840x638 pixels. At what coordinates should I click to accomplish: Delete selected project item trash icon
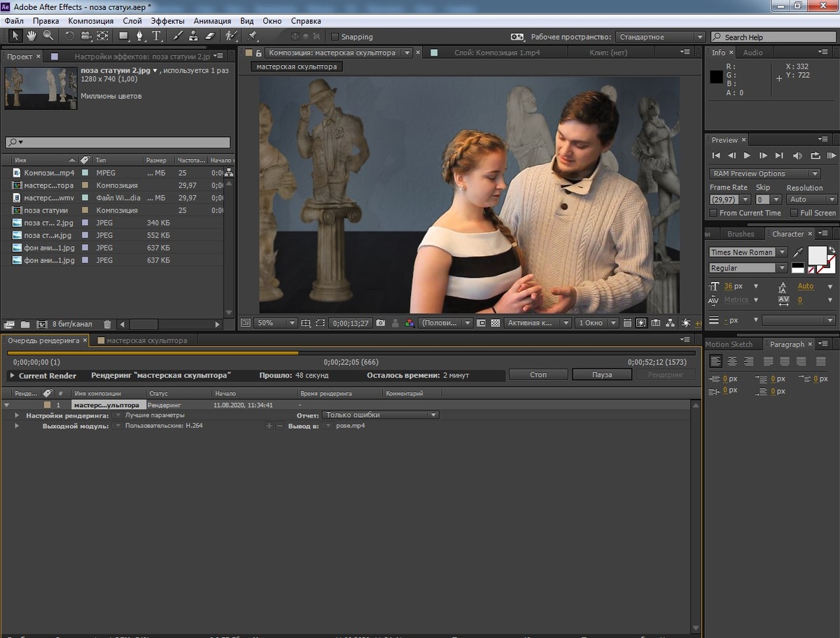click(107, 325)
